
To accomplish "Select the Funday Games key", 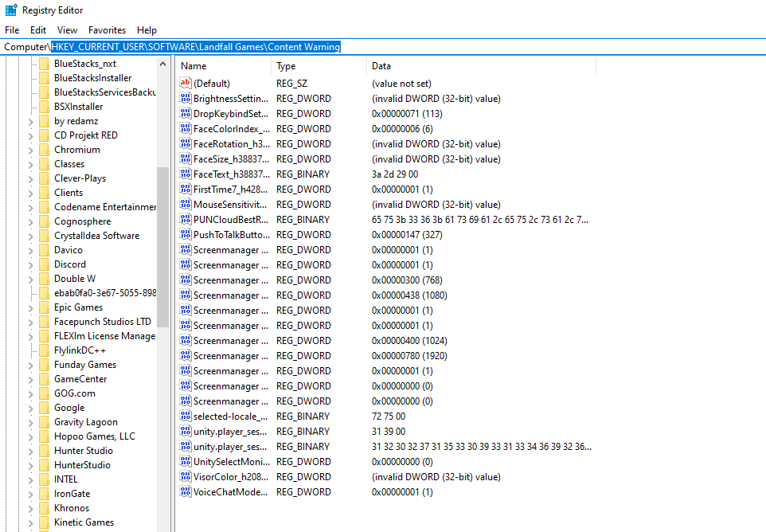I will point(85,365).
